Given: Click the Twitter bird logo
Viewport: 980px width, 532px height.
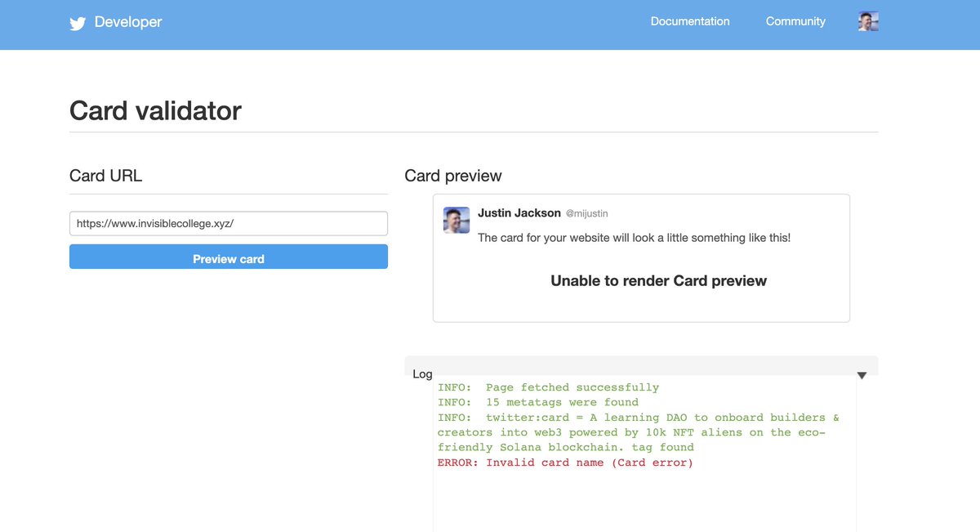Looking at the screenshot, I should click(x=78, y=23).
